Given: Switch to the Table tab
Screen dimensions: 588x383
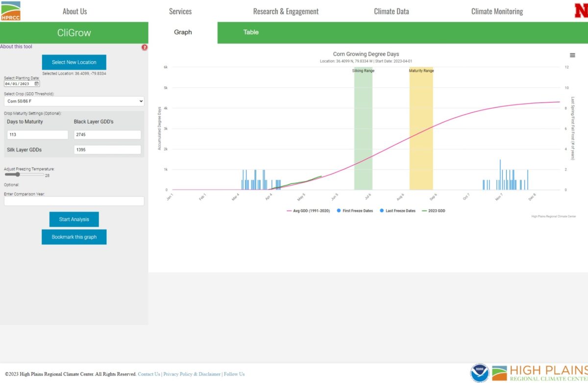Looking at the screenshot, I should point(251,32).
